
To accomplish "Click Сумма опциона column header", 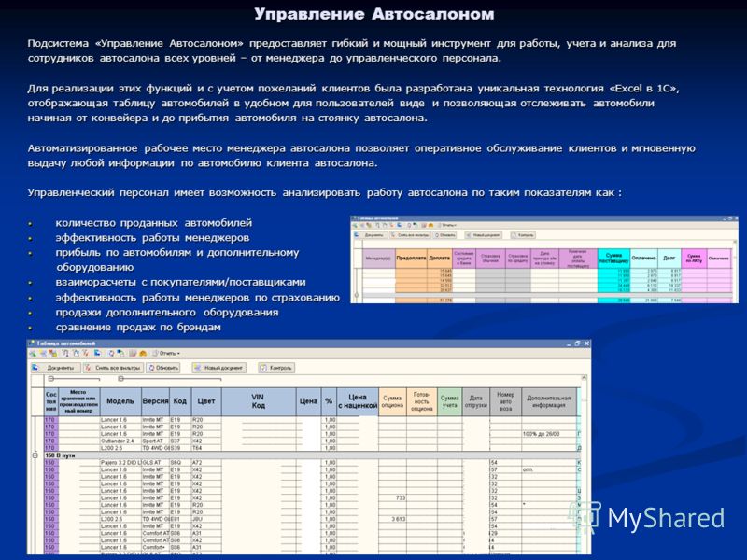I will (x=392, y=401).
